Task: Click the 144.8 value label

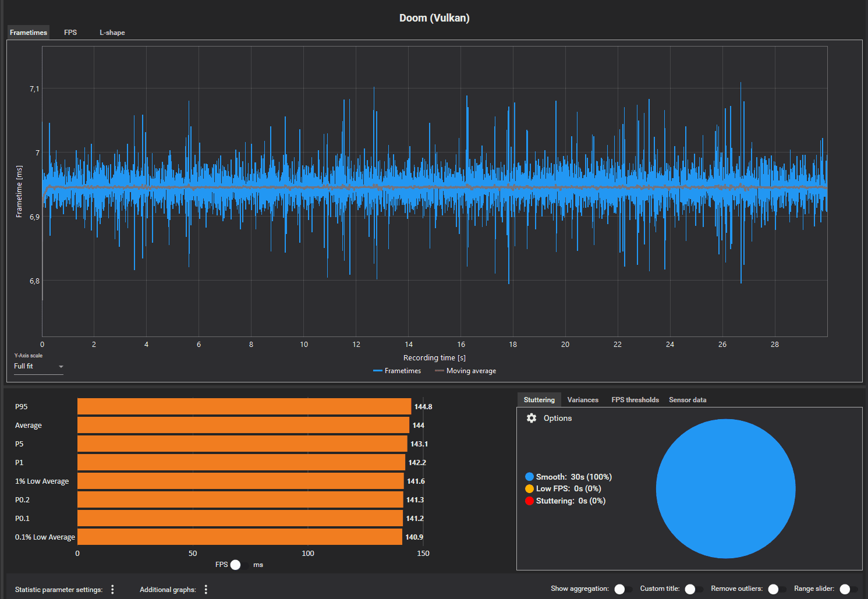Action: [423, 406]
